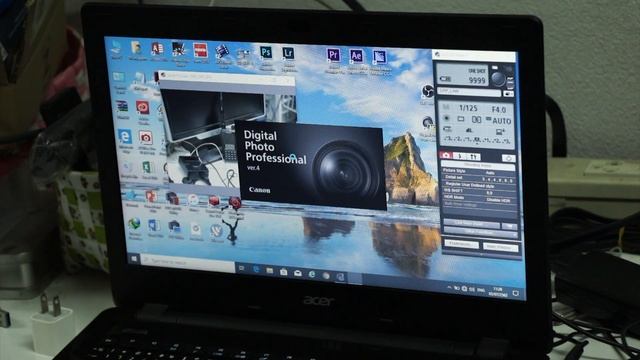Open the Mail app on taskbar

coord(298,273)
